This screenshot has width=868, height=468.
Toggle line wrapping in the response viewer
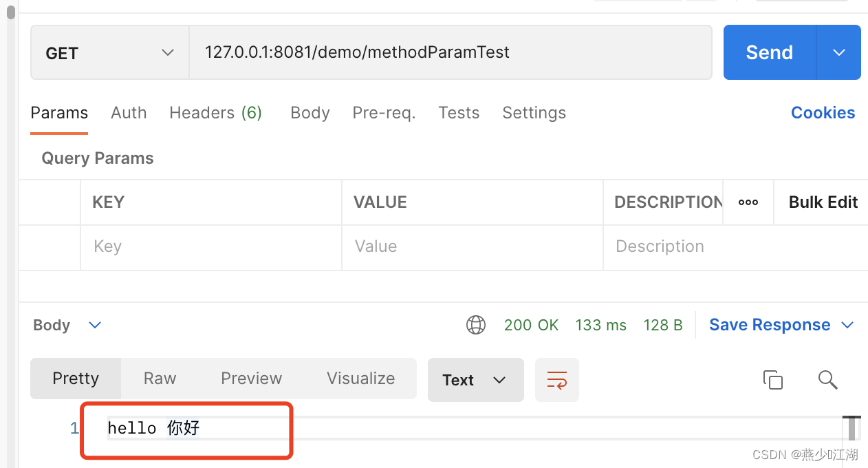pyautogui.click(x=557, y=379)
